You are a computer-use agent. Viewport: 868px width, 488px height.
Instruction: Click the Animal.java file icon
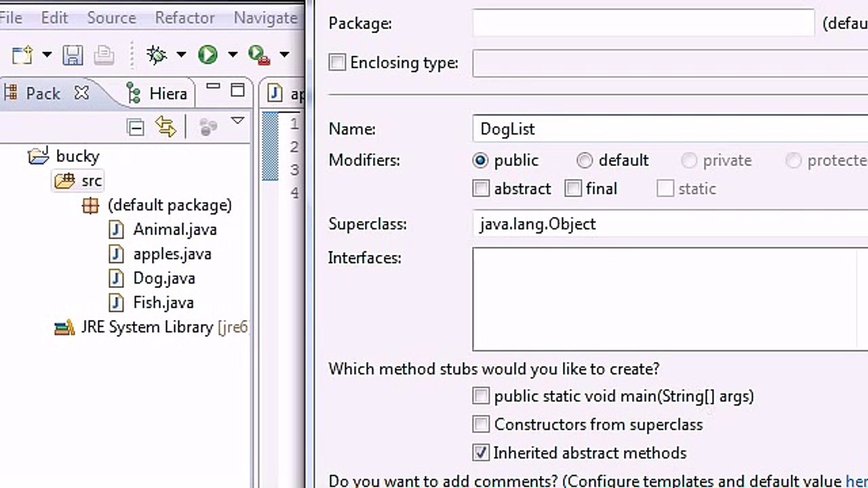pyautogui.click(x=117, y=229)
